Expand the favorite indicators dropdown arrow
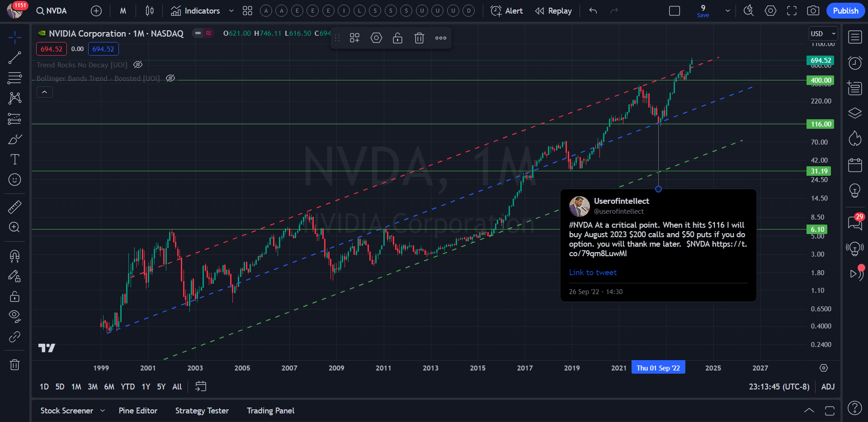 tap(231, 11)
